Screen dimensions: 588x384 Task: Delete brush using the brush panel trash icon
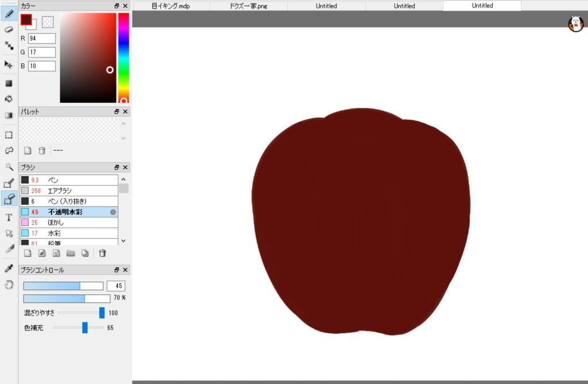[x=102, y=253]
